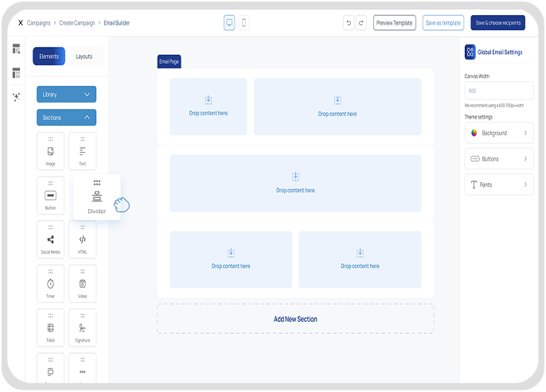
Task: Click the left drop zone in third section
Action: click(x=231, y=259)
